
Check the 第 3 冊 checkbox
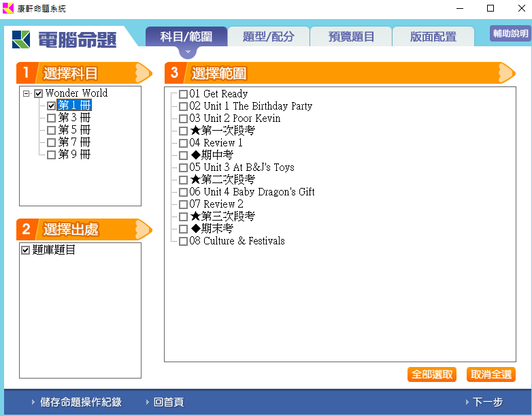[51, 118]
